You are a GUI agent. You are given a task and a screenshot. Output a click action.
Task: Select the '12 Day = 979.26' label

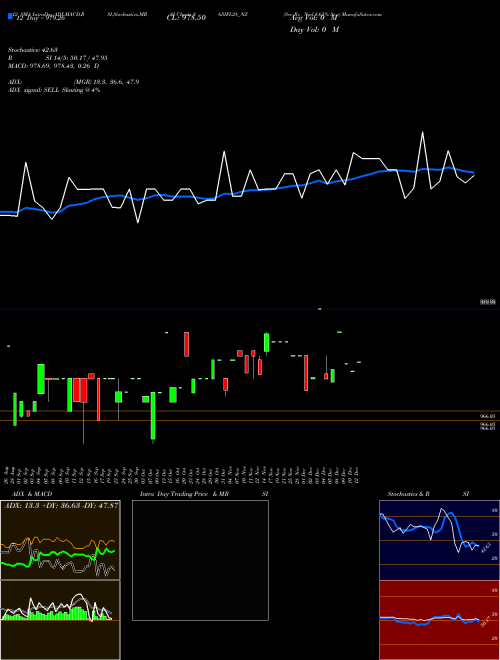point(40,18)
